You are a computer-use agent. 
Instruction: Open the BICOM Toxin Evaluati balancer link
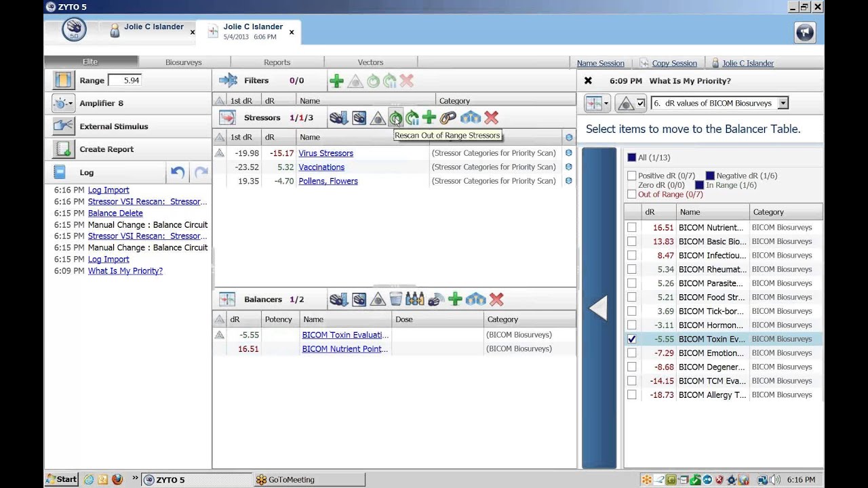pos(345,335)
